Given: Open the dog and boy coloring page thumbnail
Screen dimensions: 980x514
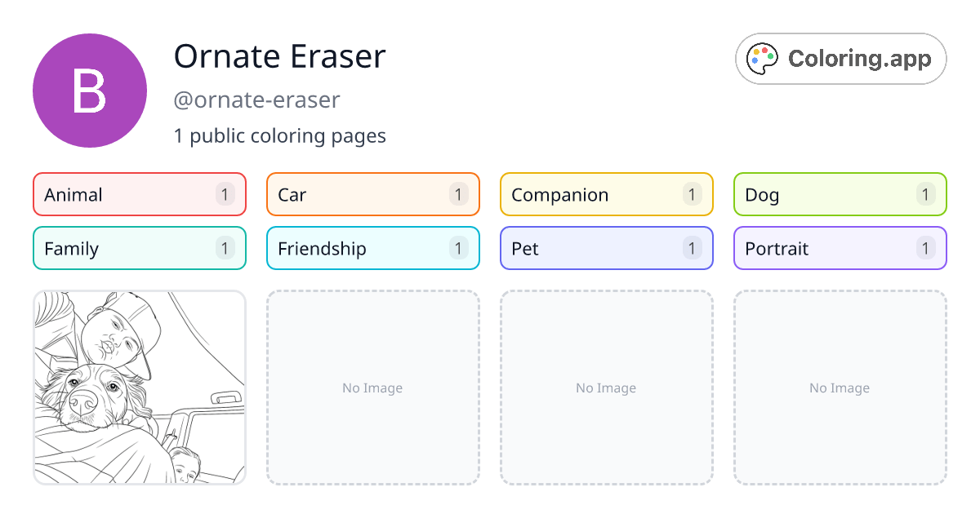Looking at the screenshot, I should (x=140, y=388).
